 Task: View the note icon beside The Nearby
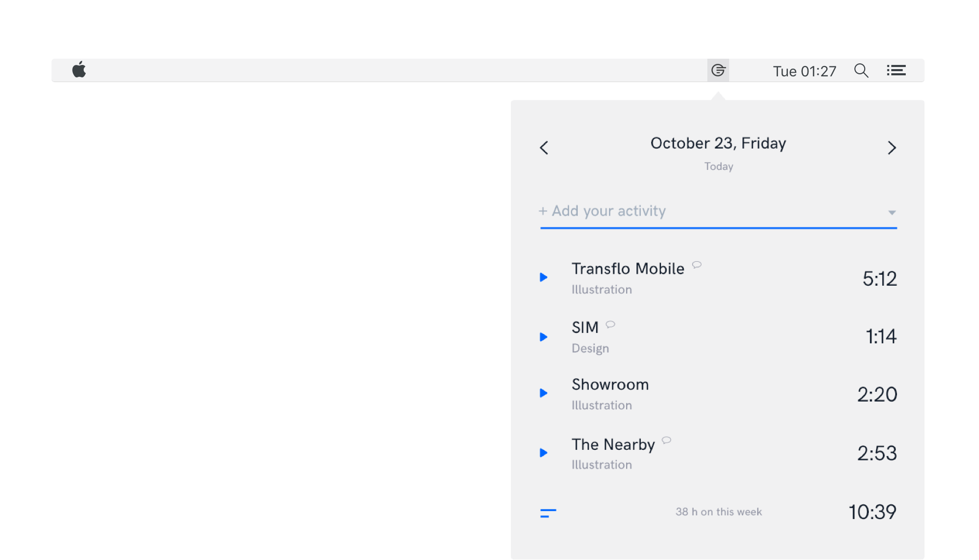coord(667,441)
